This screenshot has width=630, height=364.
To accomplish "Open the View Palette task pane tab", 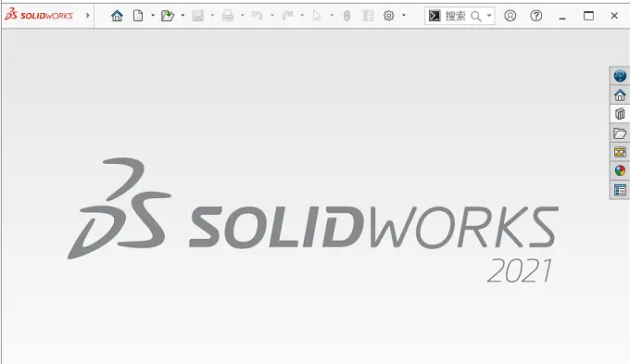I will tap(620, 152).
